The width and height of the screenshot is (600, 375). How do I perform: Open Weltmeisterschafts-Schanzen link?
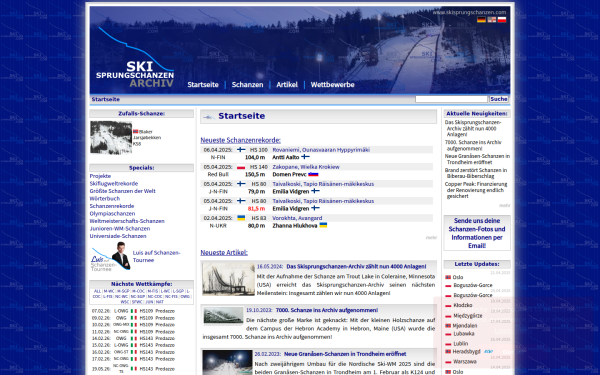127,221
